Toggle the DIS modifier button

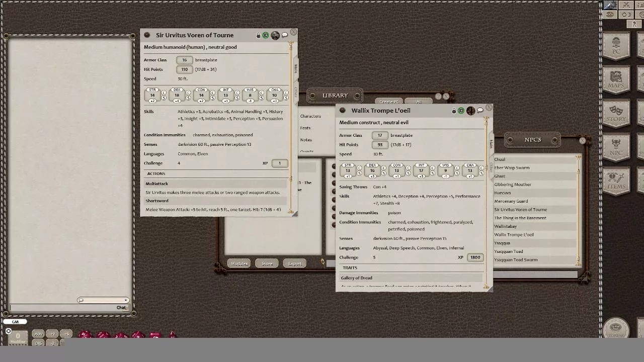[x=39, y=343]
